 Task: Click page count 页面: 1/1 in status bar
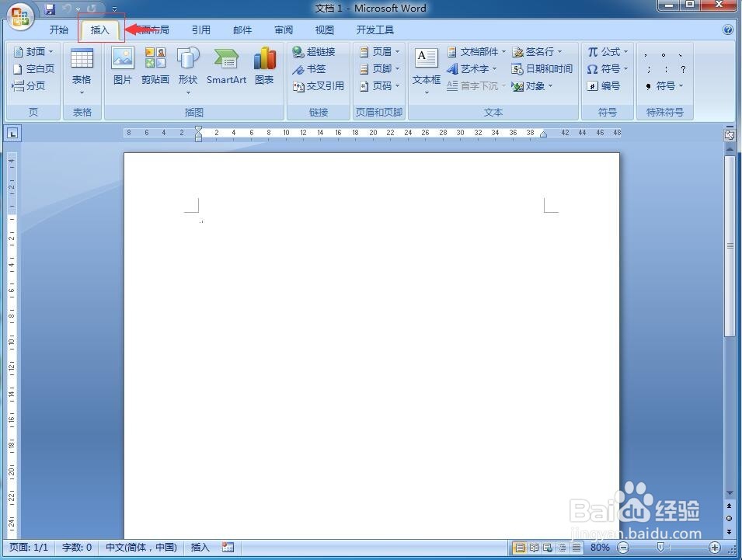(x=29, y=548)
